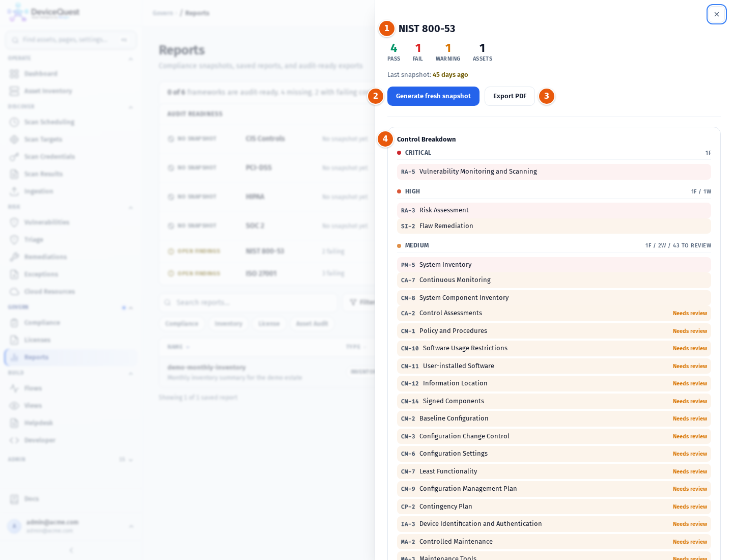
Task: Click Needs review for MA-2 Controlled Maintenance
Action: coord(690,542)
